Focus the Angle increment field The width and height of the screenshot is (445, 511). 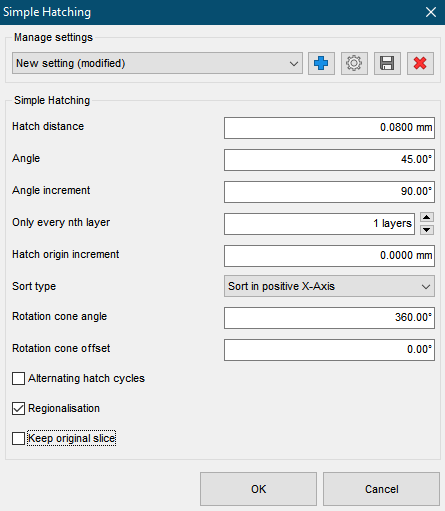[329, 192]
